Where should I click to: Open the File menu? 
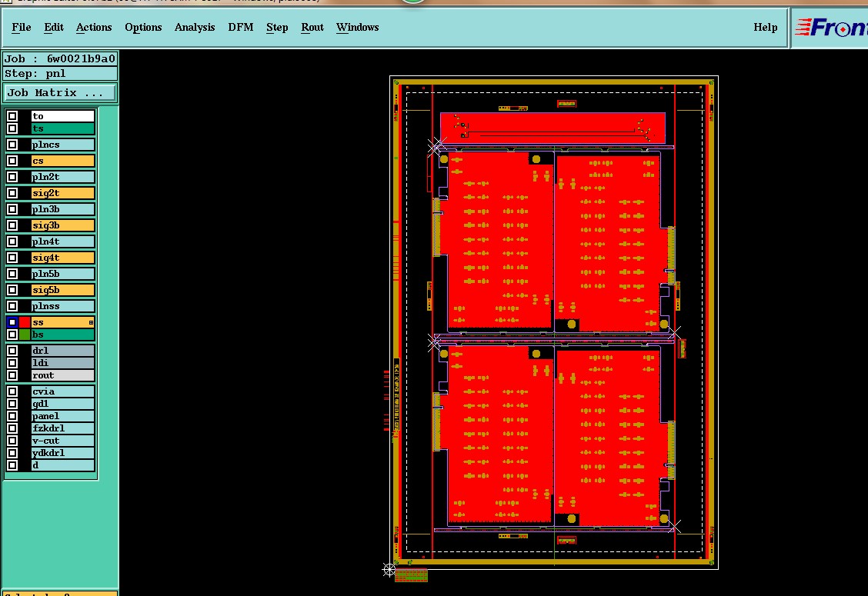click(x=21, y=27)
